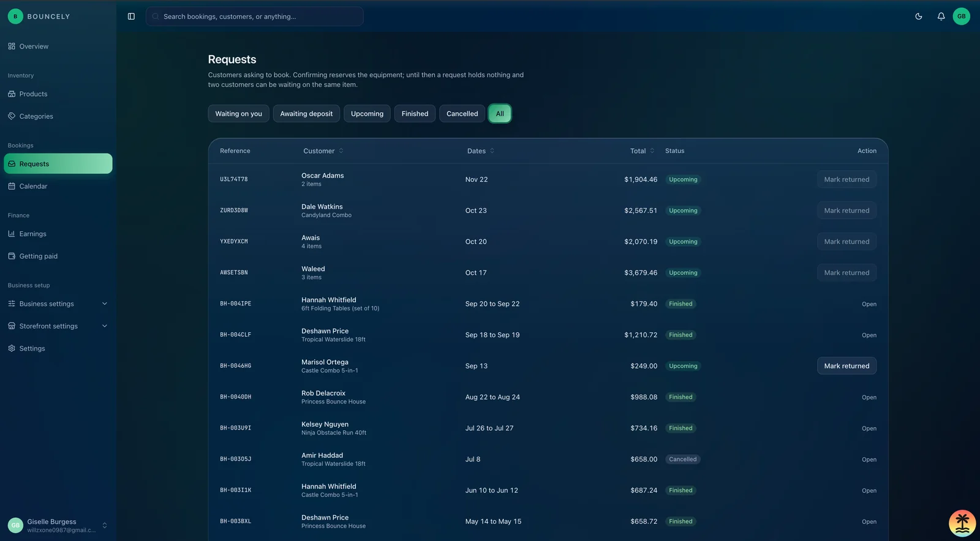Click the Storefront settings shop icon
The image size is (980, 541).
tap(12, 326)
